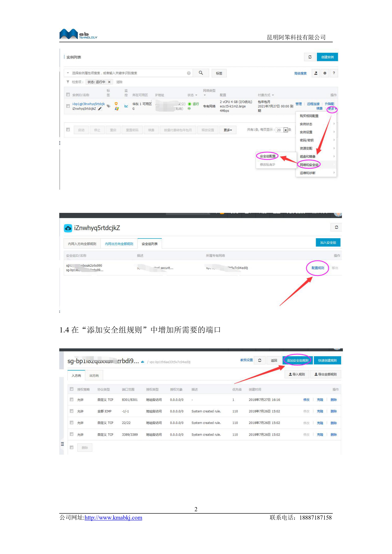
Task: Click 快速创建规则 button
Action: coord(327,361)
